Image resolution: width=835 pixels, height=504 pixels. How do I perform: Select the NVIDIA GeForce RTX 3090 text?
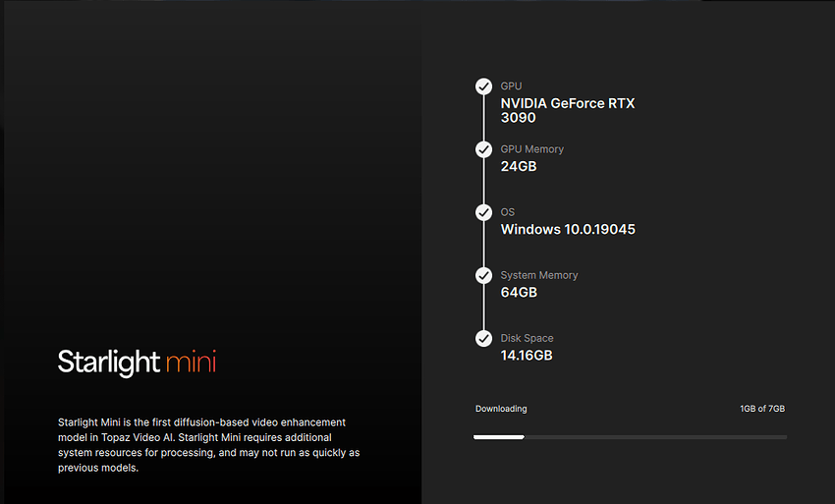coord(567,110)
